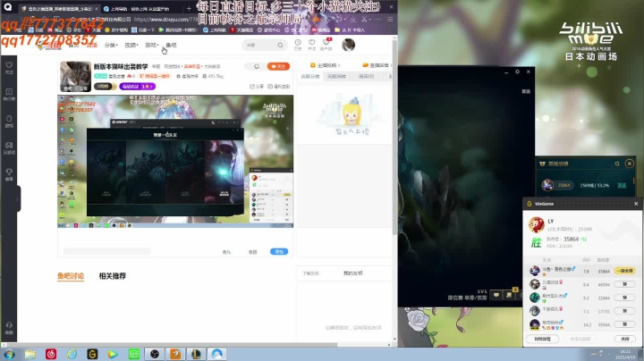This screenshot has width=644, height=361.
Task: Click the 赞 button for 14.2 score row
Action: point(624,324)
